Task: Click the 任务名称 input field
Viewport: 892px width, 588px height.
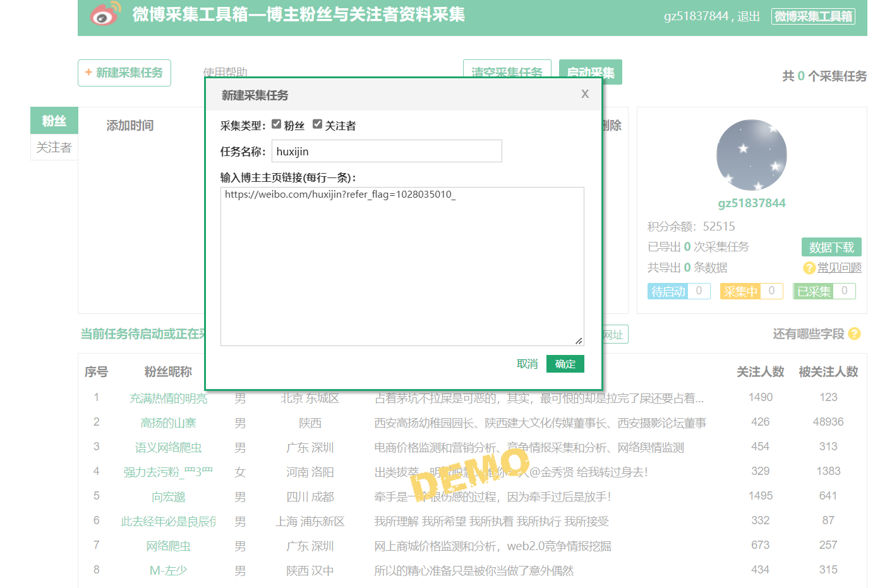Action: [x=387, y=151]
